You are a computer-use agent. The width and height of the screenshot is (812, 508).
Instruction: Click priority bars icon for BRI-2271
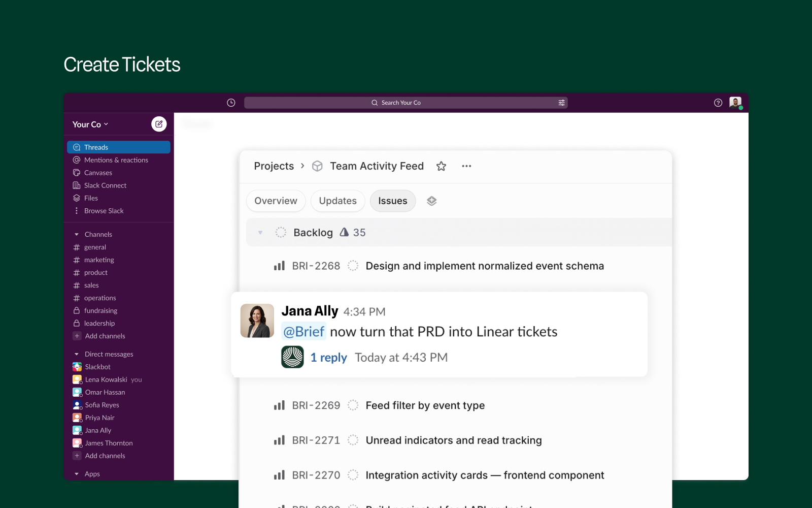click(279, 440)
